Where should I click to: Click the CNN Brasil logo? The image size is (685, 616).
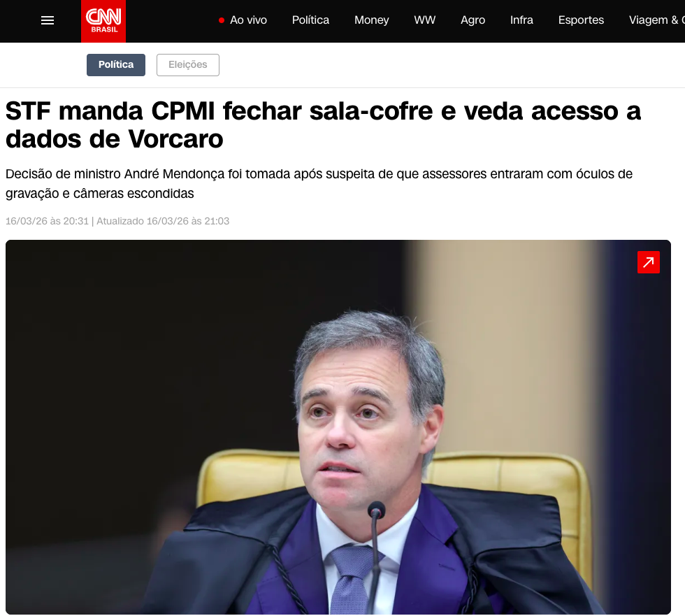coord(103,21)
